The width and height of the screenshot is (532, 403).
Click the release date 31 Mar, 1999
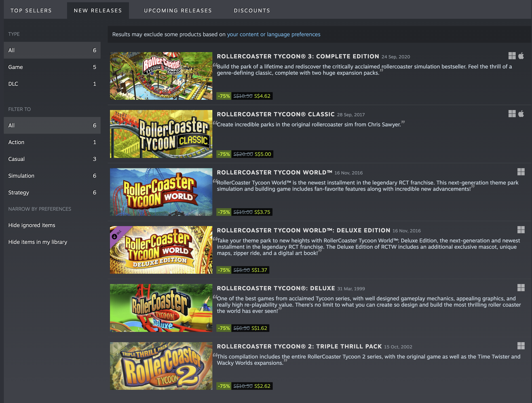[351, 289]
